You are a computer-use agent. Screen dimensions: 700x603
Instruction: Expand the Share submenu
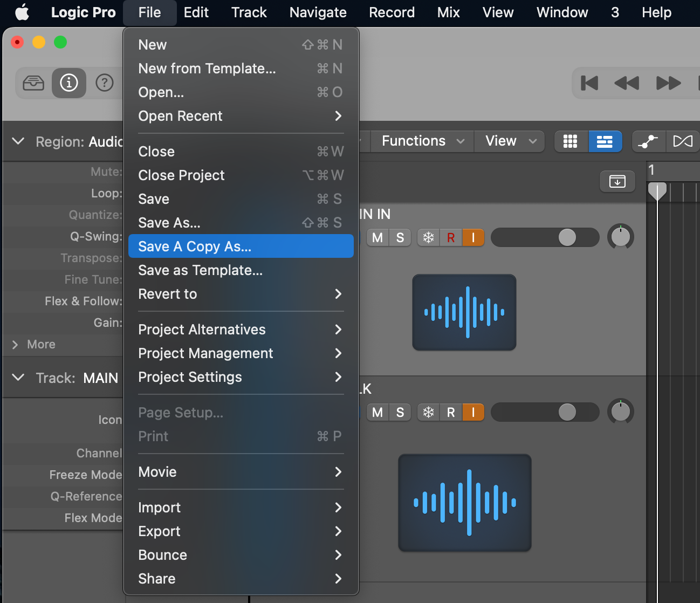[x=241, y=579]
